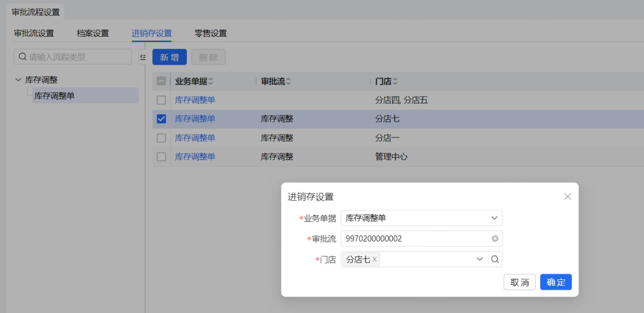This screenshot has width=644, height=313.
Task: Sort by 审批流 column
Action: (x=288, y=82)
